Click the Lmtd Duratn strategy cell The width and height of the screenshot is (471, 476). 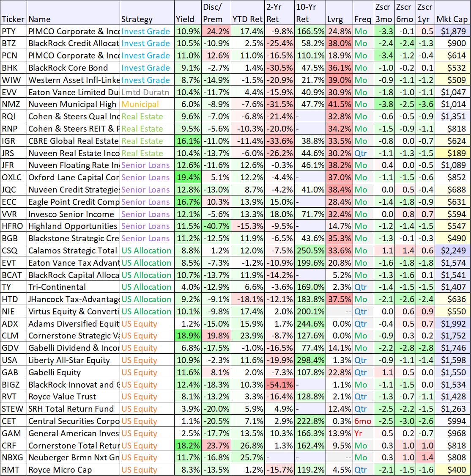click(x=147, y=92)
